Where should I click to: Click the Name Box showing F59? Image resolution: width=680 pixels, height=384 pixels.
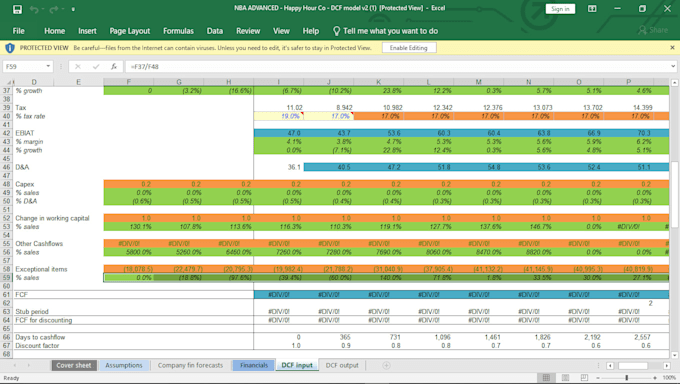[24, 66]
